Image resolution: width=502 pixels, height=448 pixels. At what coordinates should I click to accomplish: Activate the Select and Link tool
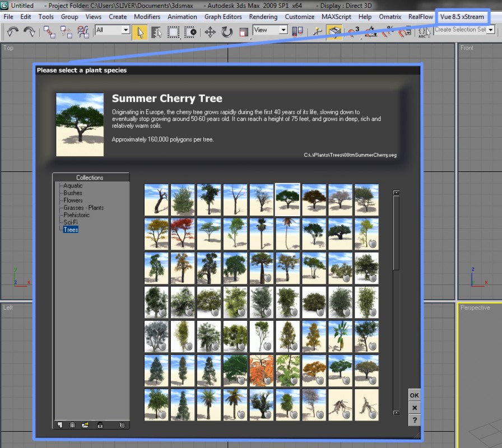click(x=49, y=32)
